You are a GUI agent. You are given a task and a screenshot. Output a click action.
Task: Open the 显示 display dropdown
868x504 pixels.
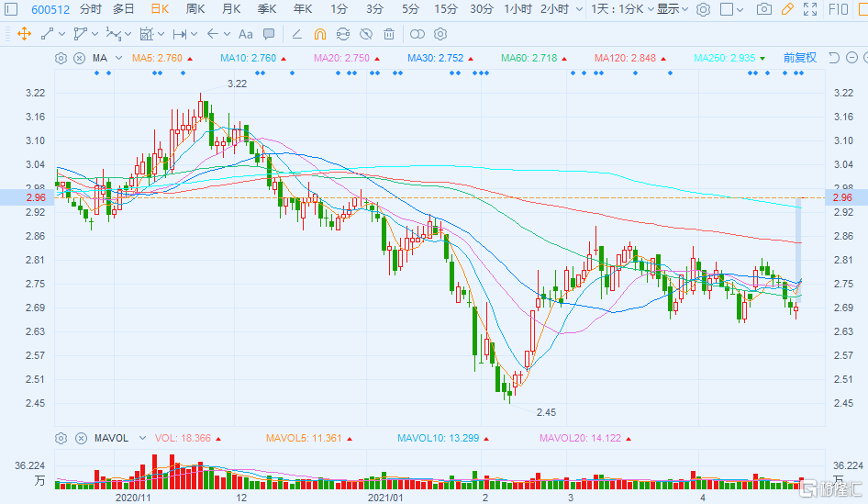click(673, 9)
